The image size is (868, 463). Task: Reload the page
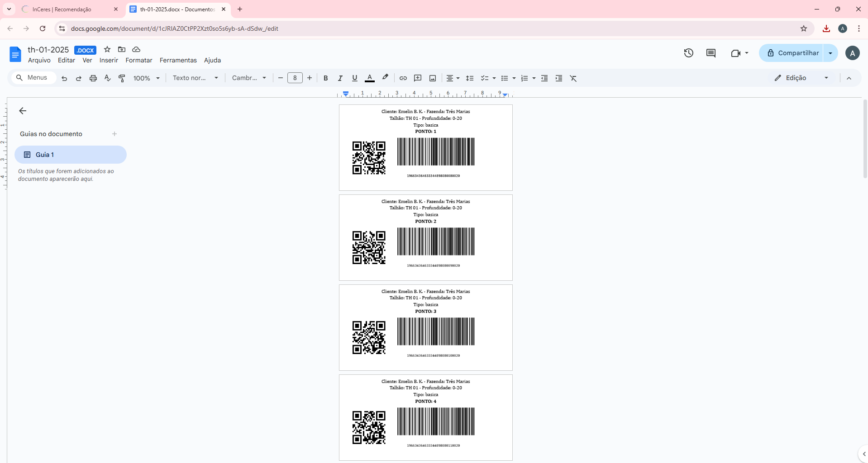[x=43, y=28]
